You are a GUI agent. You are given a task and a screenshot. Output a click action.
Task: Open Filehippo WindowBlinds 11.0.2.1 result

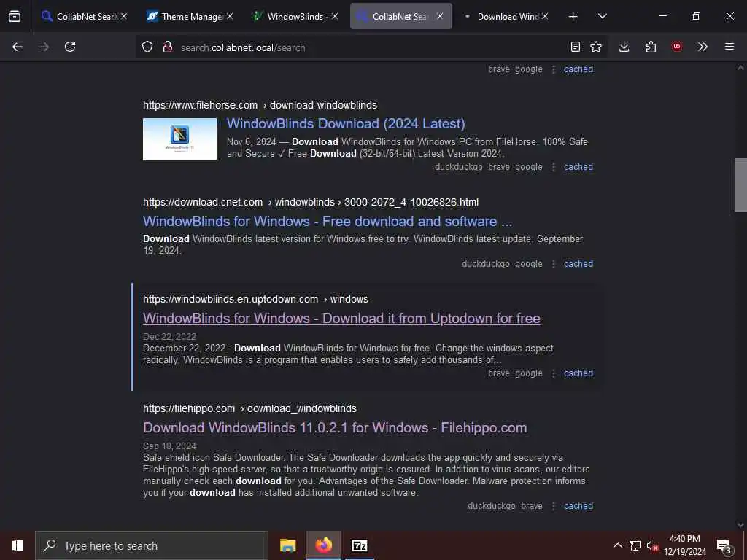pos(335,428)
